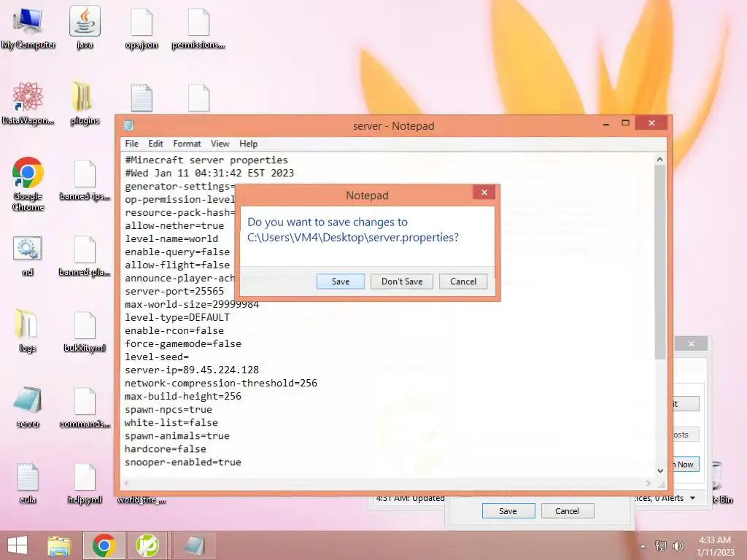Select the banned-players file icon
Image resolution: width=747 pixels, height=560 pixels.
coord(85,256)
